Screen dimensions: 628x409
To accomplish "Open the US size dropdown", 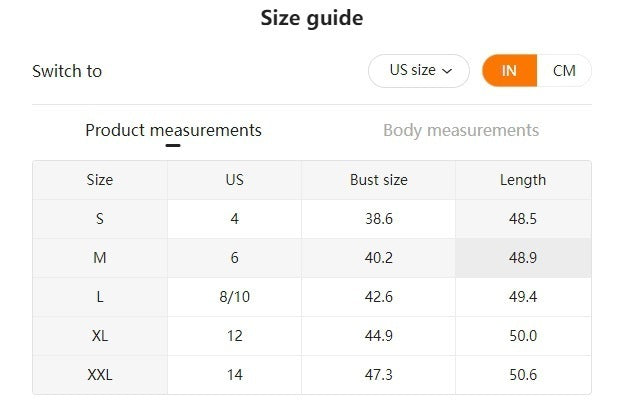I will click(419, 71).
